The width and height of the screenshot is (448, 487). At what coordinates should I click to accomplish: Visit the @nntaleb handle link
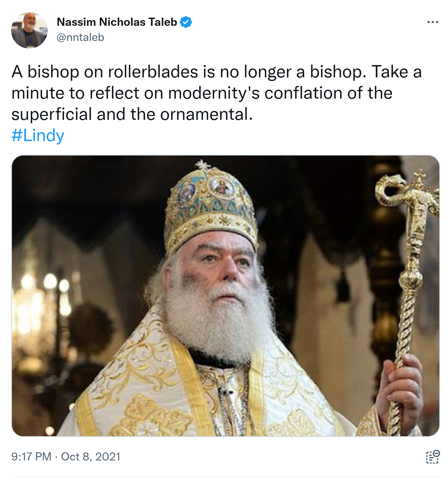pos(80,37)
